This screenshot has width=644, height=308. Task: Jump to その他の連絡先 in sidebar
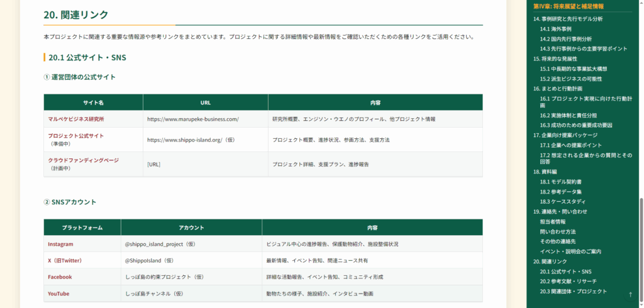coord(558,241)
